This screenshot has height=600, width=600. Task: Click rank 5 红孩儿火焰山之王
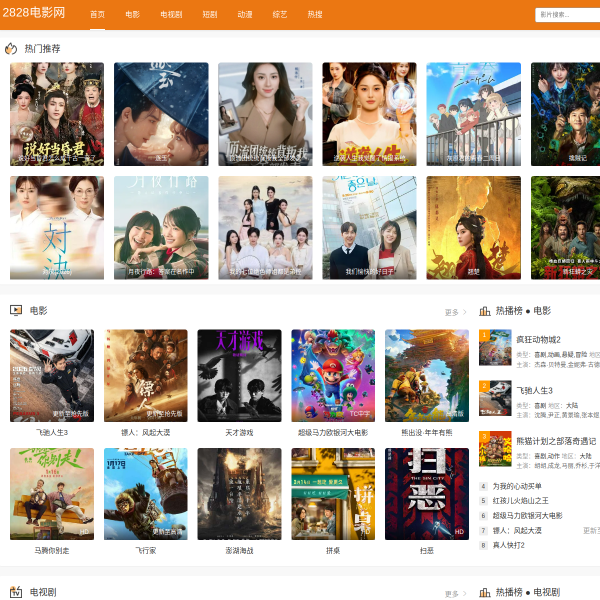coord(520,501)
